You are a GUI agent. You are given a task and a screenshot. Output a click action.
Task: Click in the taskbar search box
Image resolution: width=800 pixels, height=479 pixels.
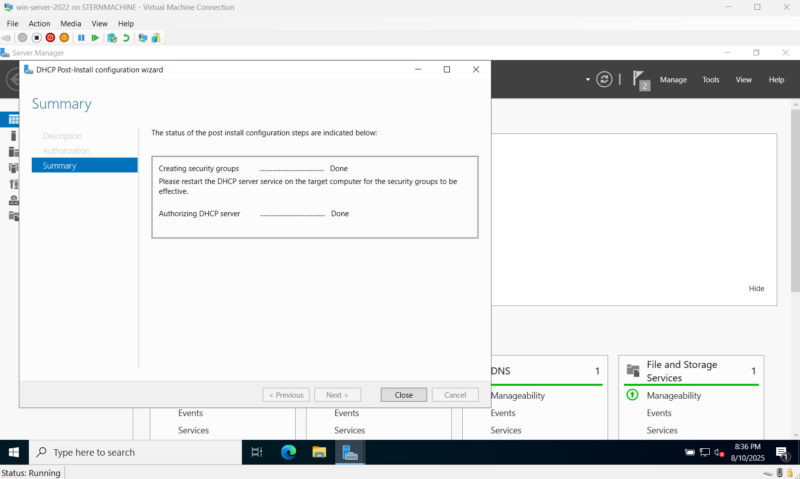135,452
